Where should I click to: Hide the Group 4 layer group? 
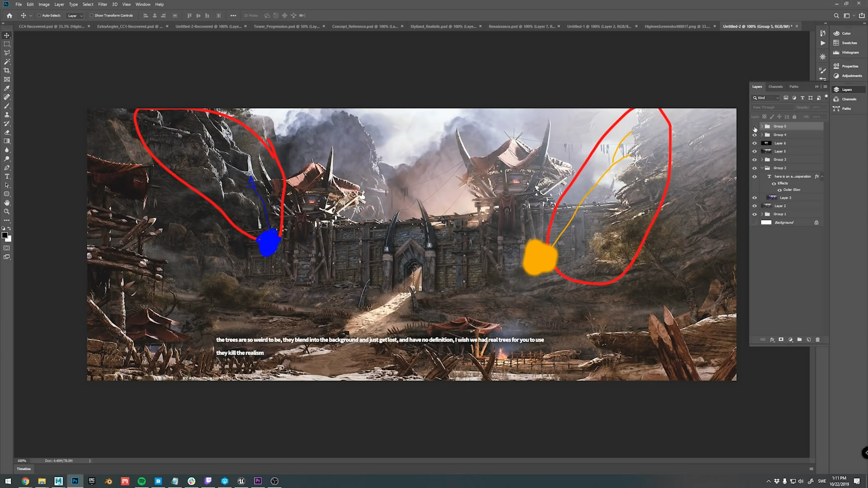pos(755,135)
